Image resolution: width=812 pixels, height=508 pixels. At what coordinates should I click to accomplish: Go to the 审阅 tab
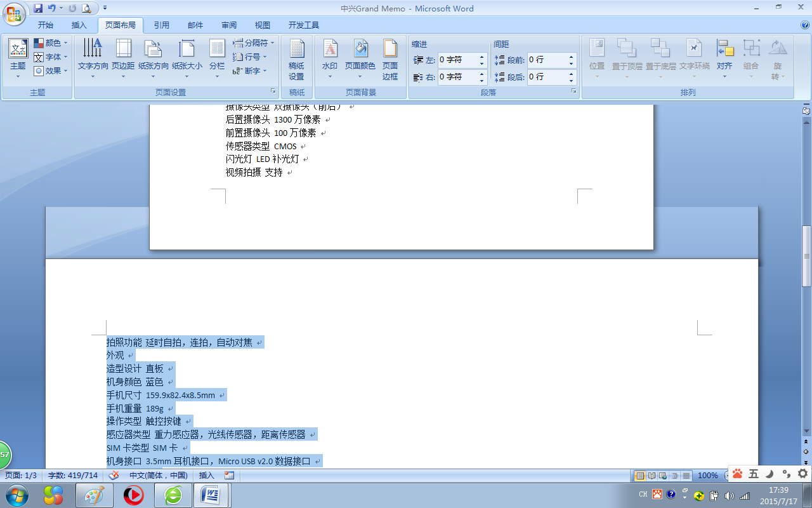pos(229,25)
